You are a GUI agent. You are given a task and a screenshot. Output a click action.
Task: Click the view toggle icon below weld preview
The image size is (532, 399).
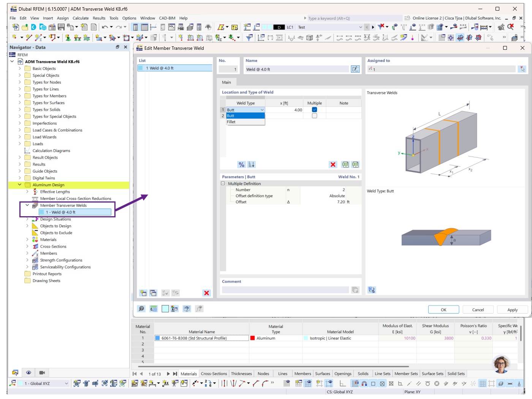(372, 290)
